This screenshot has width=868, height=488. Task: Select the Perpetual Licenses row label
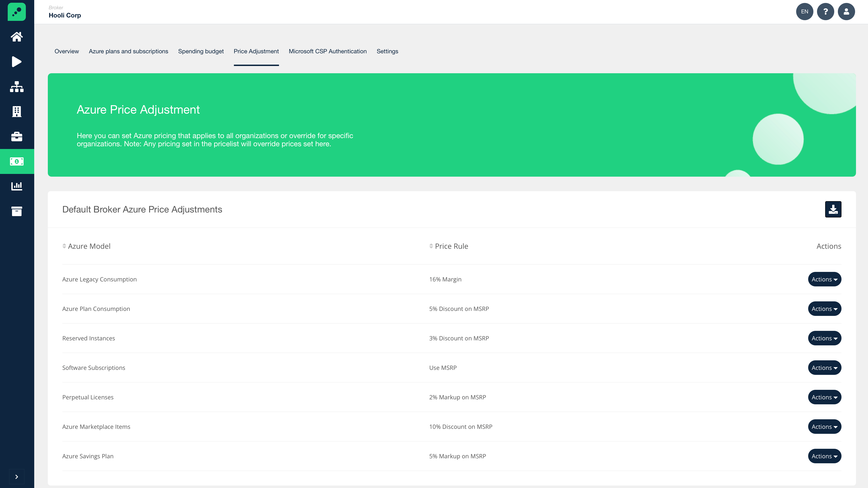(88, 397)
